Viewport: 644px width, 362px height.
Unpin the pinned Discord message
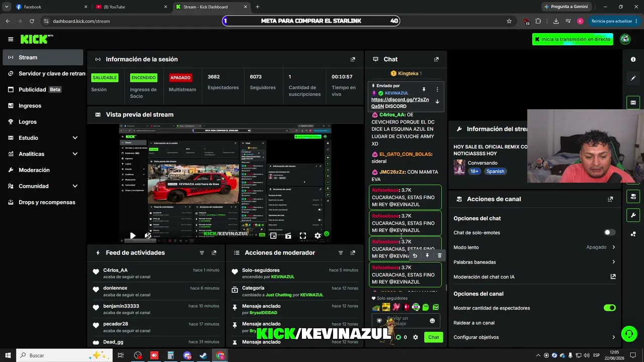[424, 89]
